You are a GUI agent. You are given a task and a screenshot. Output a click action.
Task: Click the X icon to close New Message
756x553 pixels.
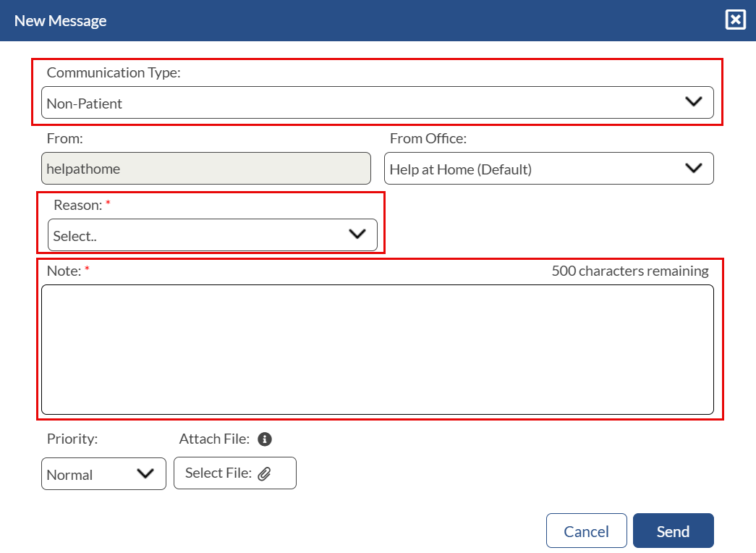(x=735, y=20)
